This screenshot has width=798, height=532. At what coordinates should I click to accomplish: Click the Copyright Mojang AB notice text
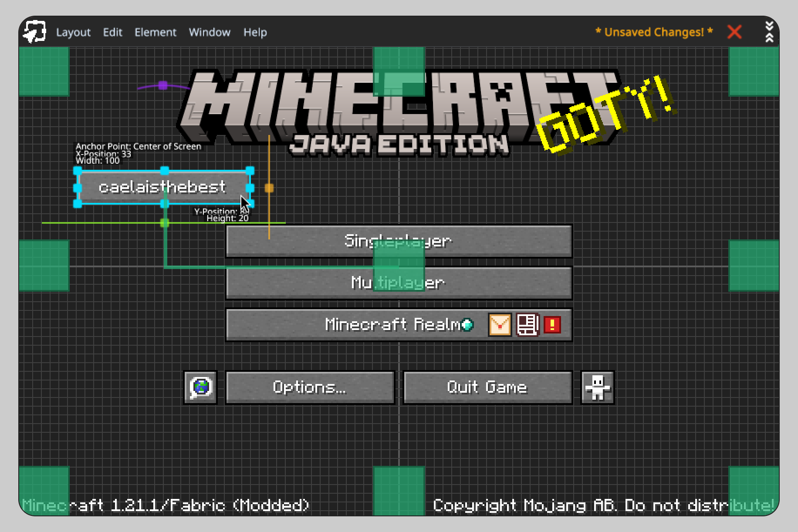click(x=604, y=505)
